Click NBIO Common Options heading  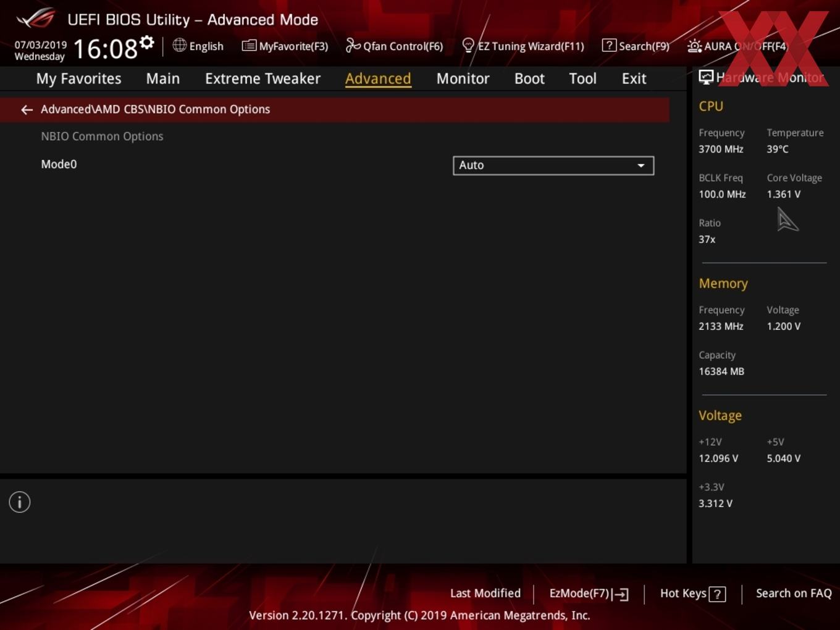coord(102,136)
